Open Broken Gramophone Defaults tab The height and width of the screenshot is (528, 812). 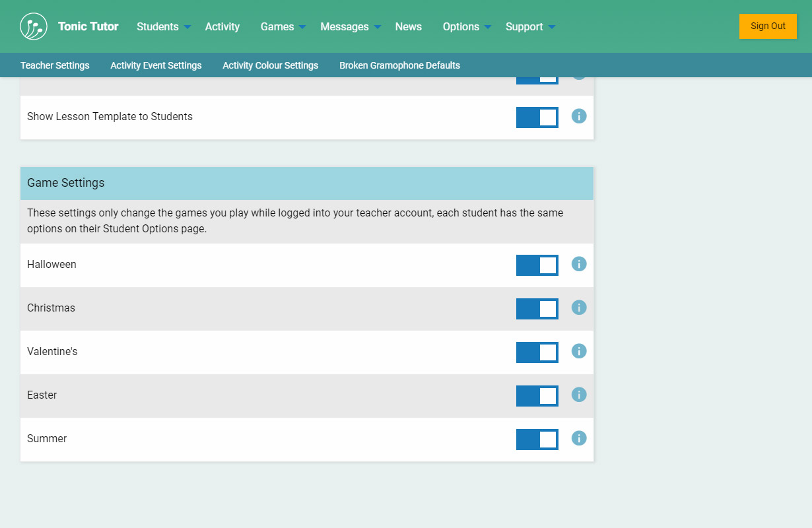coord(399,65)
